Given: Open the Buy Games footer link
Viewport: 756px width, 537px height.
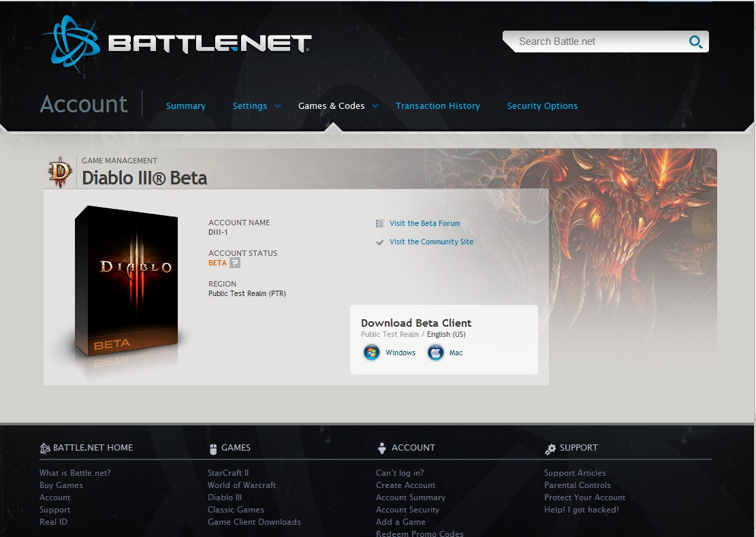Looking at the screenshot, I should pos(61,485).
